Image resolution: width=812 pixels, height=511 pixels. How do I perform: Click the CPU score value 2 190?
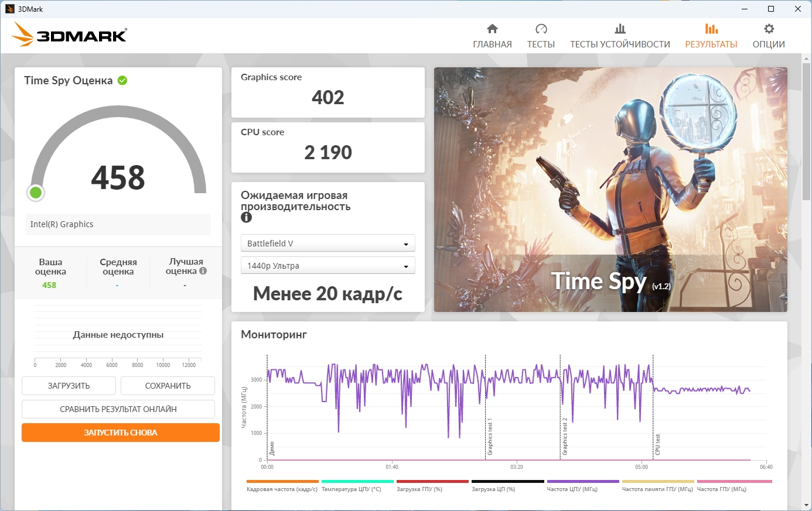(328, 152)
